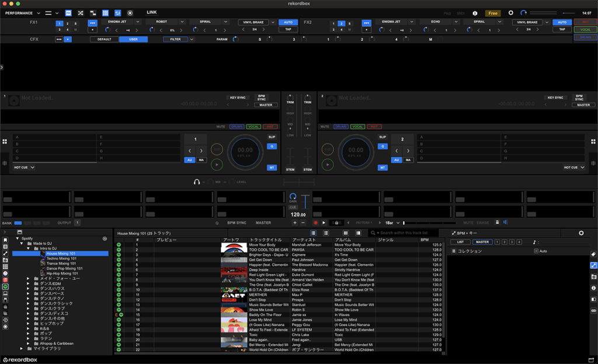
Task: Click the plus button beside MASTER tempo
Action: tap(295, 223)
